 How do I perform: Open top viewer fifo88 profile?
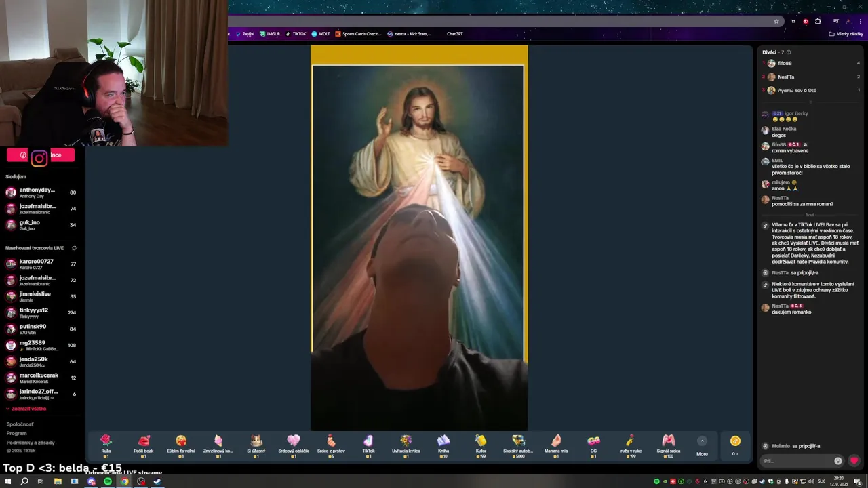tap(784, 63)
